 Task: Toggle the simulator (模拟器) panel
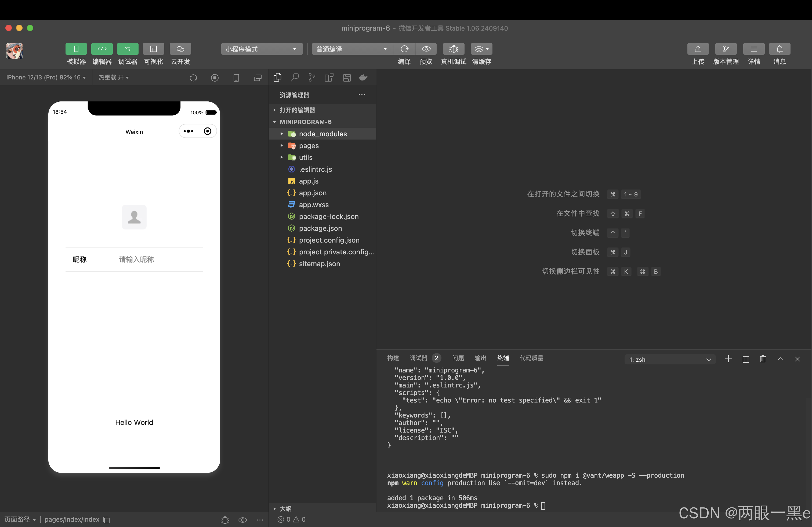click(x=76, y=49)
